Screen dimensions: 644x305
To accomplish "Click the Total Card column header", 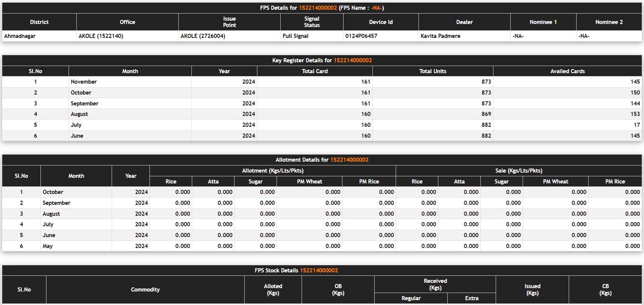I will pos(315,71).
